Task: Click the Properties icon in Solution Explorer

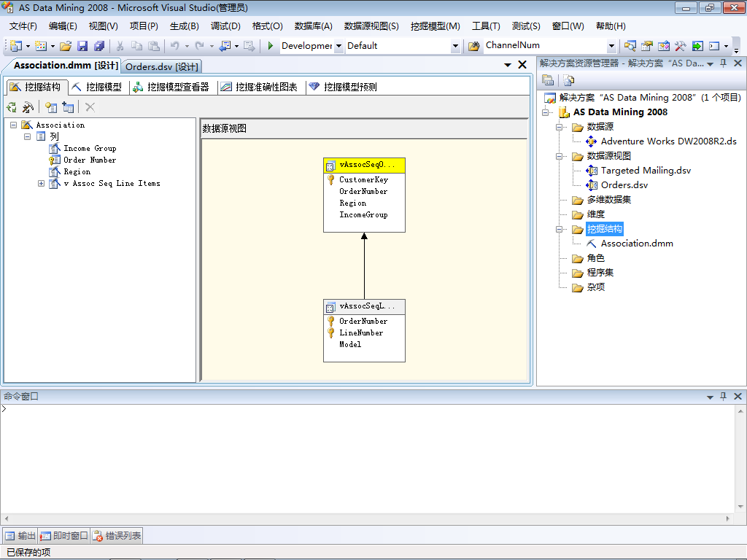Action: point(548,80)
